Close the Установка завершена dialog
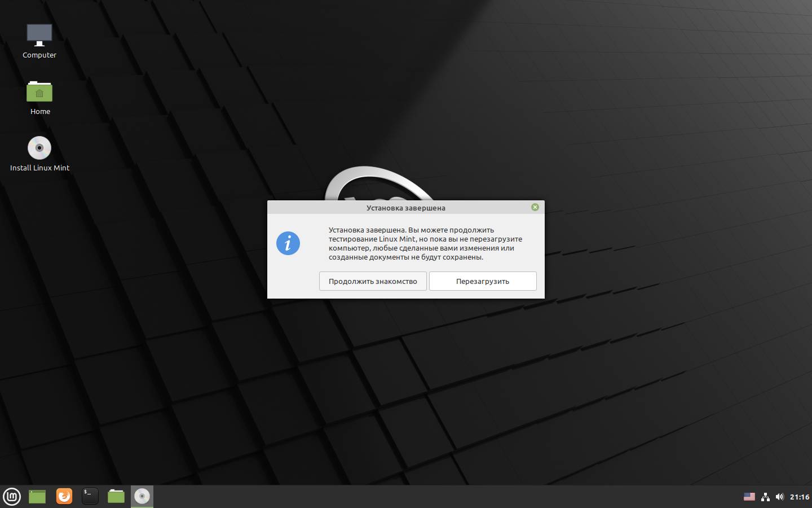The height and width of the screenshot is (508, 812). click(x=535, y=207)
